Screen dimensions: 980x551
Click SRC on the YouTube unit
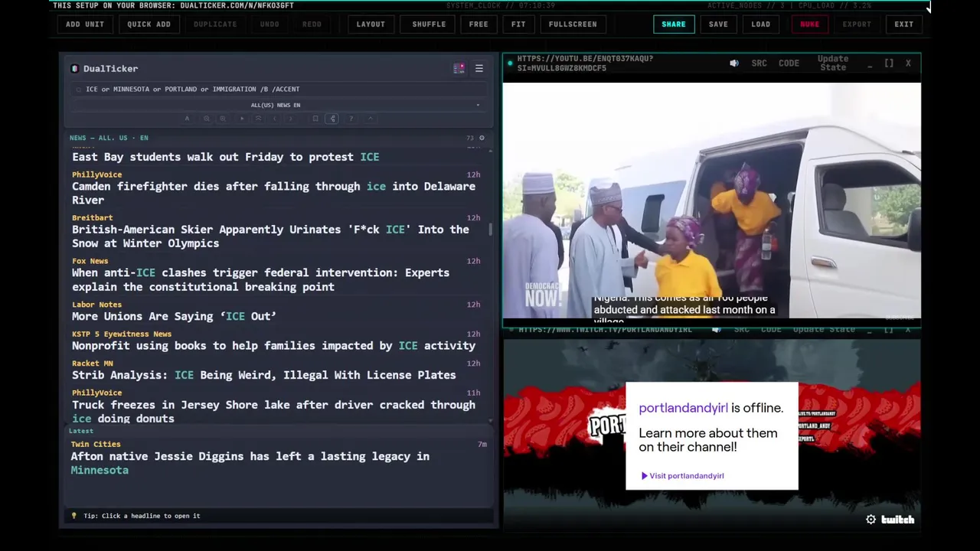tap(759, 64)
